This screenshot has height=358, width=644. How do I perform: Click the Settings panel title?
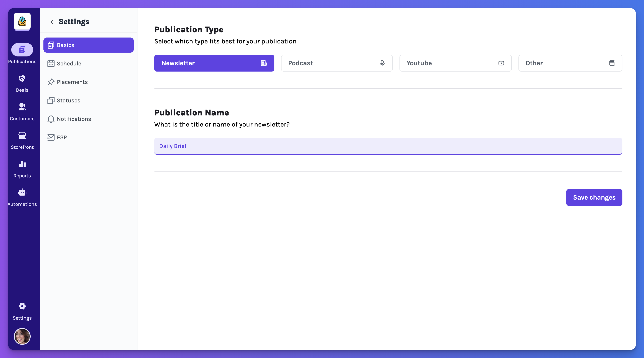click(74, 22)
